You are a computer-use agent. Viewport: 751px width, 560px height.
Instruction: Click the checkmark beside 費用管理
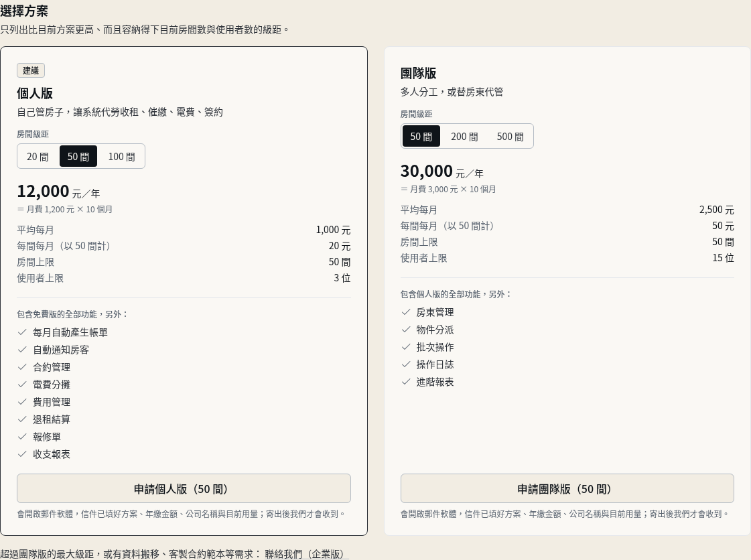coord(22,401)
